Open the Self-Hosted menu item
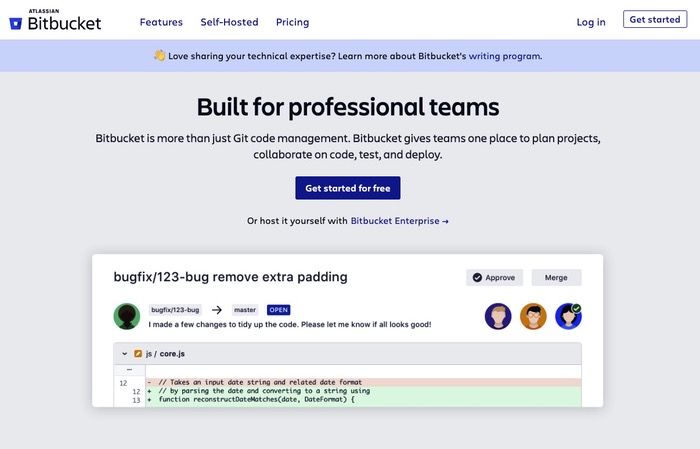The width and height of the screenshot is (700, 449). 229,22
